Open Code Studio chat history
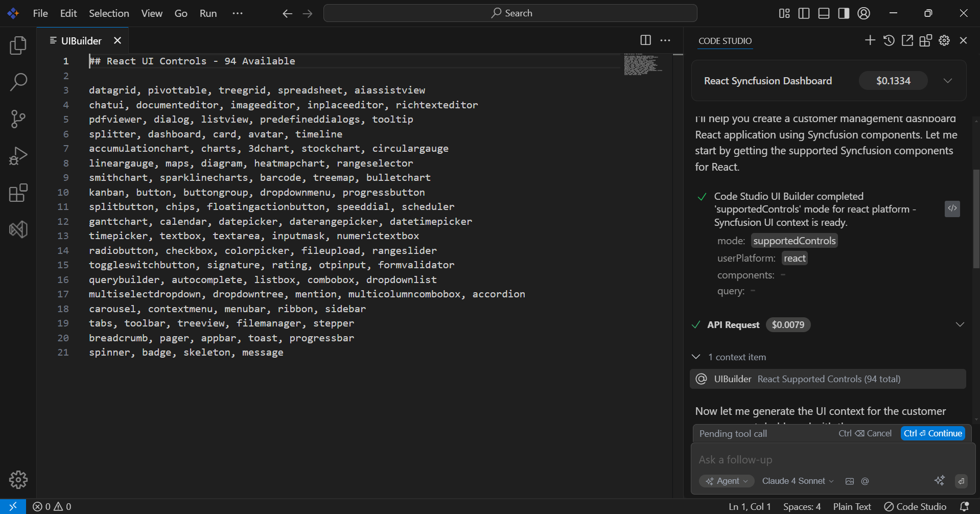The width and height of the screenshot is (980, 514). click(889, 40)
